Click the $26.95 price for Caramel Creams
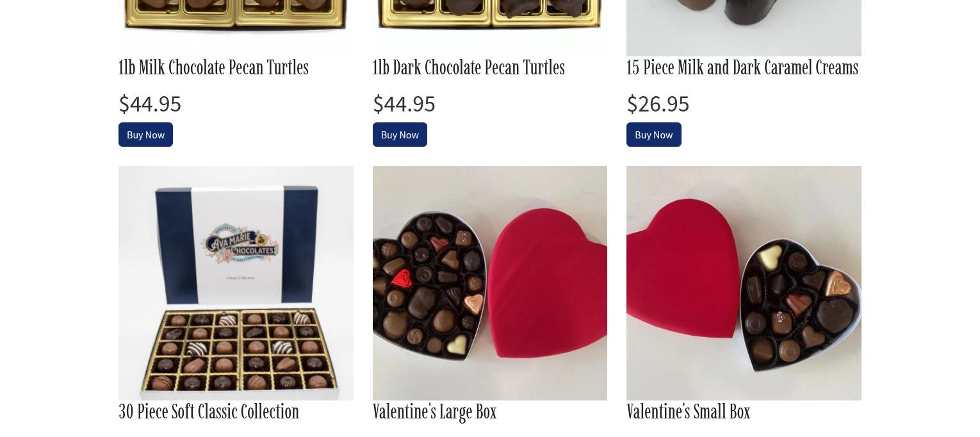The width and height of the screenshot is (980, 437). pyautogui.click(x=658, y=104)
